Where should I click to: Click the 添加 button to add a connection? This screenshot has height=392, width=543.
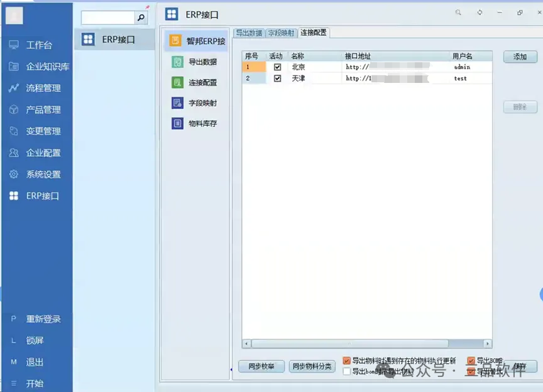point(520,56)
